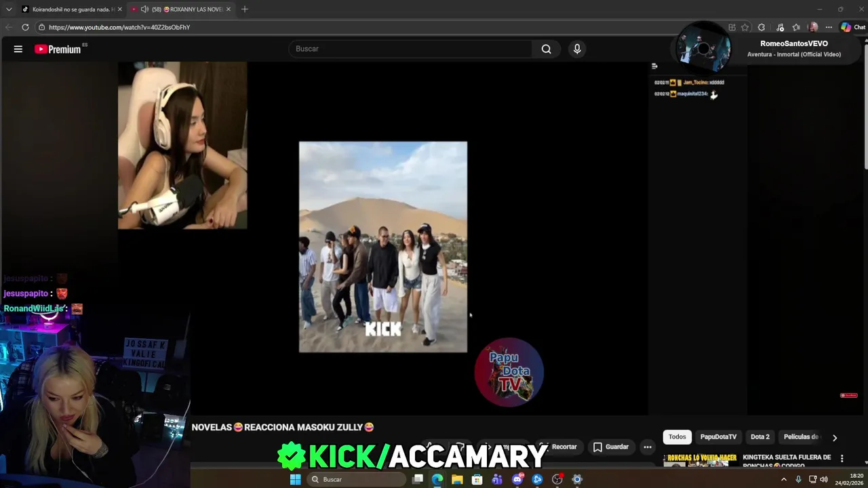Select the Todos filter chip

tap(677, 436)
